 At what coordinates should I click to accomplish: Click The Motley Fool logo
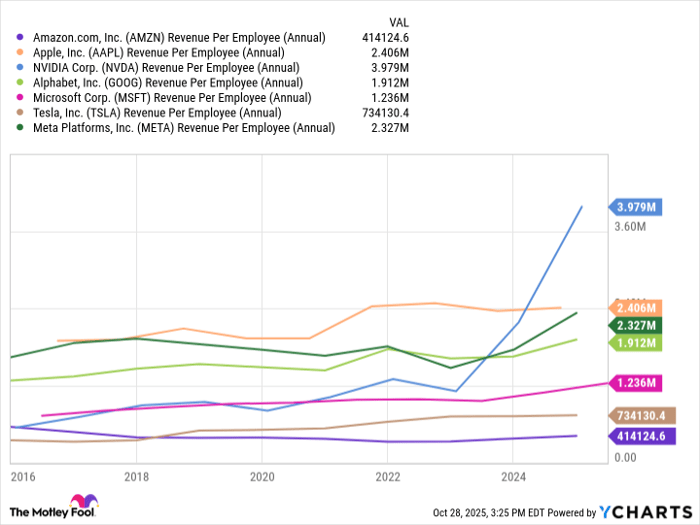click(x=54, y=506)
